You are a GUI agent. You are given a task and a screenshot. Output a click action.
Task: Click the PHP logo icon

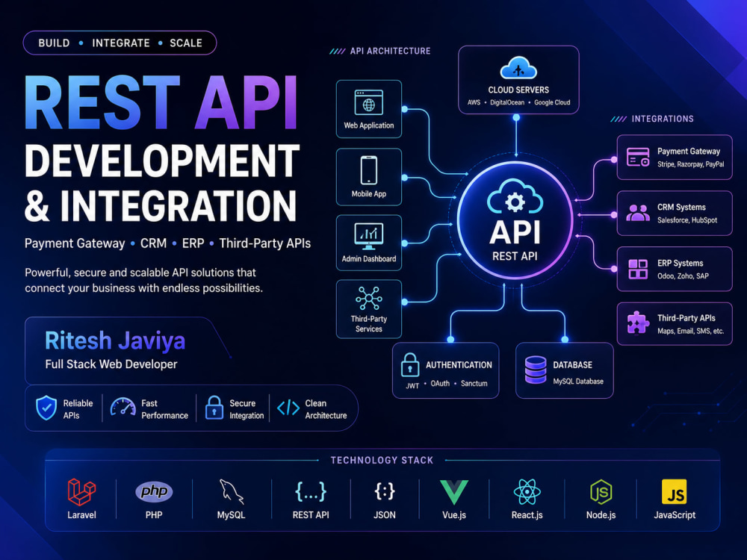coord(154,491)
